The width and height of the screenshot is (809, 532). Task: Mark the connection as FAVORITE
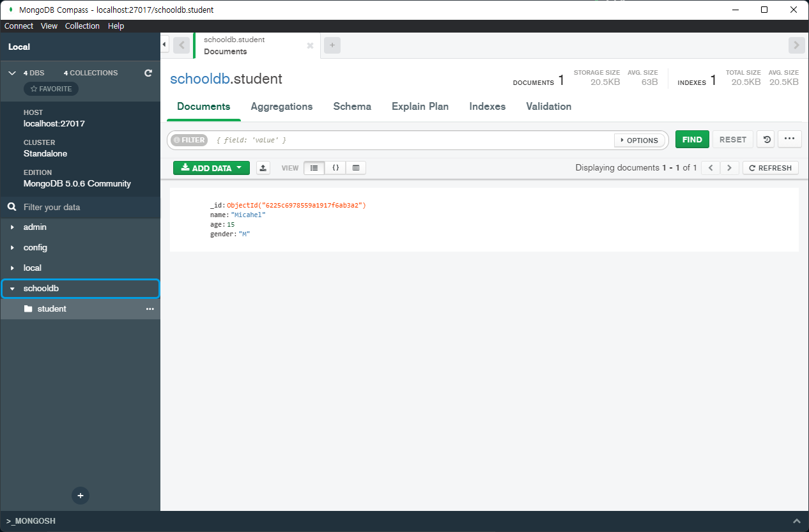[x=50, y=88]
